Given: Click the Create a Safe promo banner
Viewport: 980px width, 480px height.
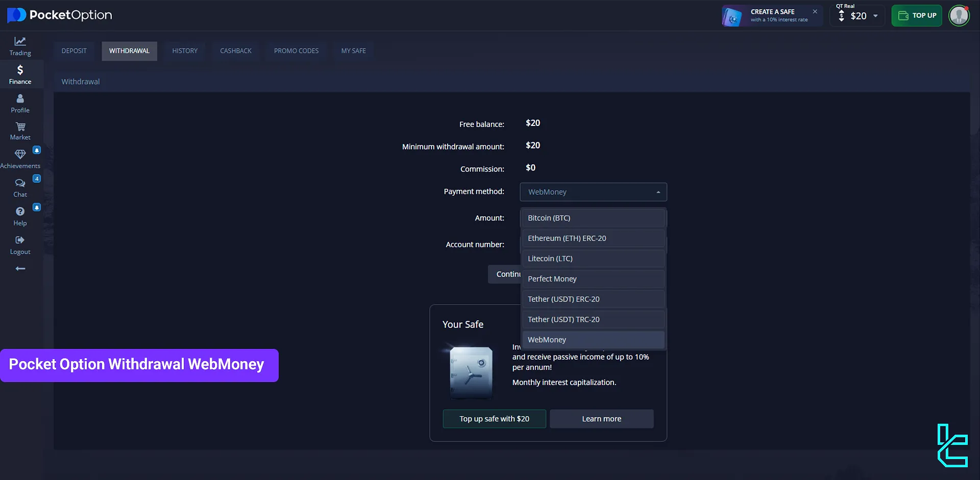Looking at the screenshot, I should (772, 16).
